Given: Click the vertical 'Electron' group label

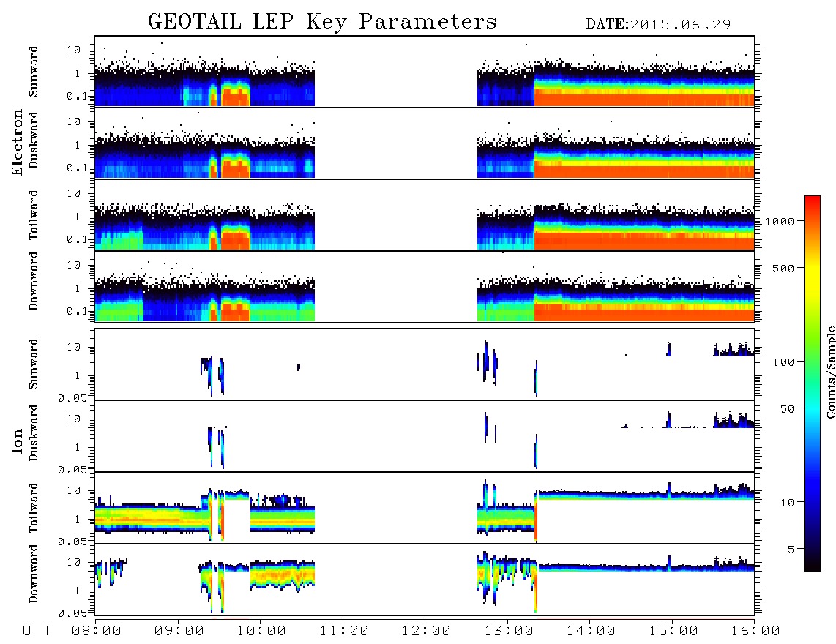Looking at the screenshot, I should [18, 143].
